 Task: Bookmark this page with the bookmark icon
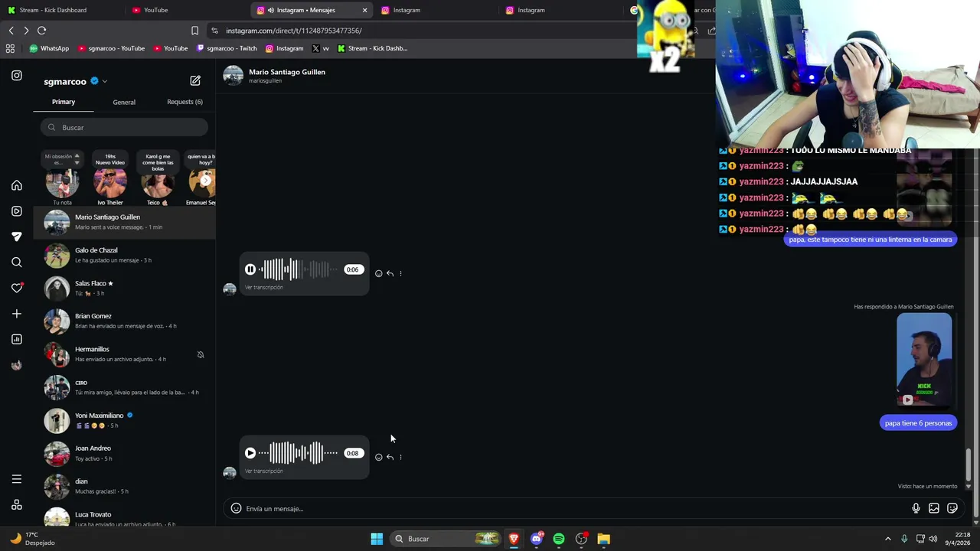point(194,31)
